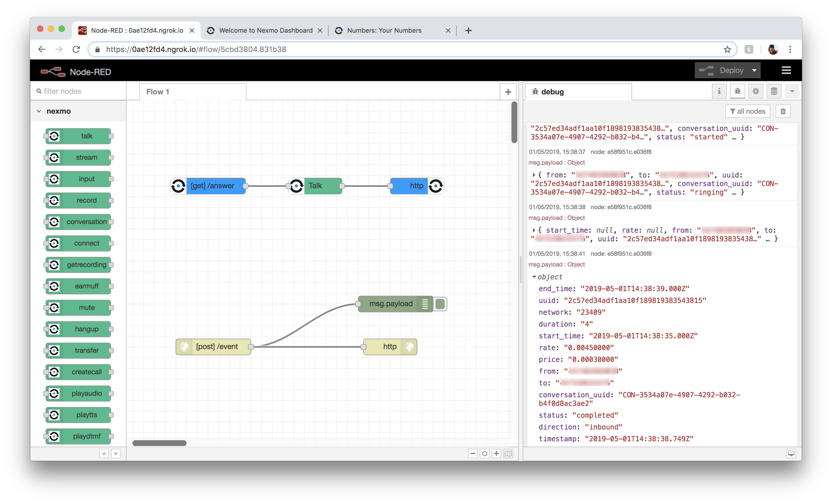Select the talk node in nexmo palette
Screen dimensions: 832x504
[78, 136]
